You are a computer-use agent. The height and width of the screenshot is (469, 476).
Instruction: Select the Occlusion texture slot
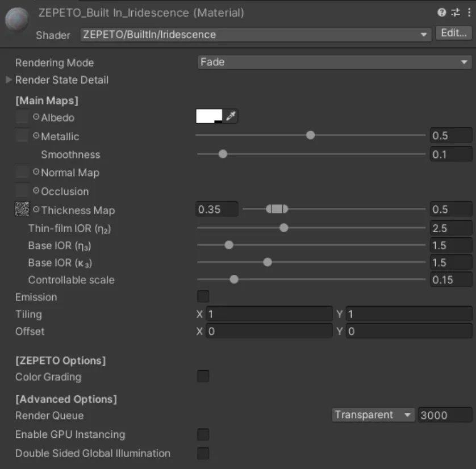point(22,191)
